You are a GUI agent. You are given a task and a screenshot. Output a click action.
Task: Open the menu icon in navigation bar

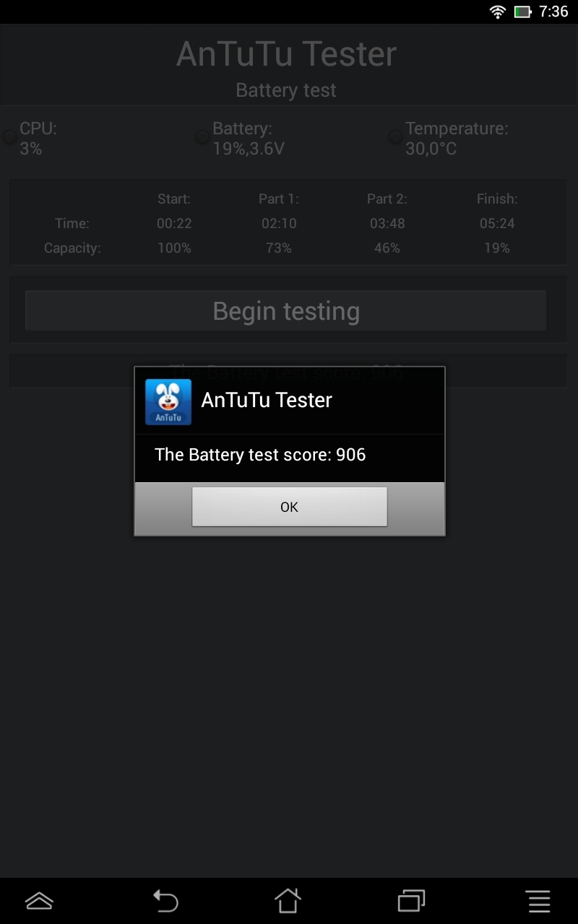(538, 901)
